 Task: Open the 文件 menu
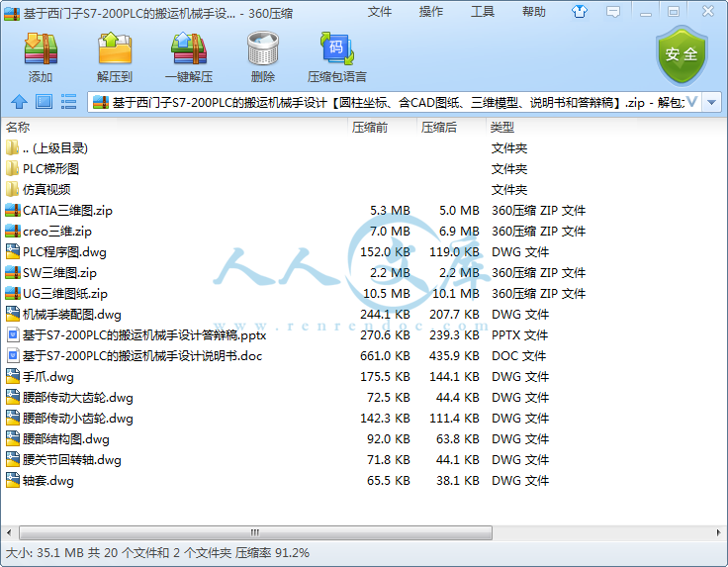(x=379, y=12)
